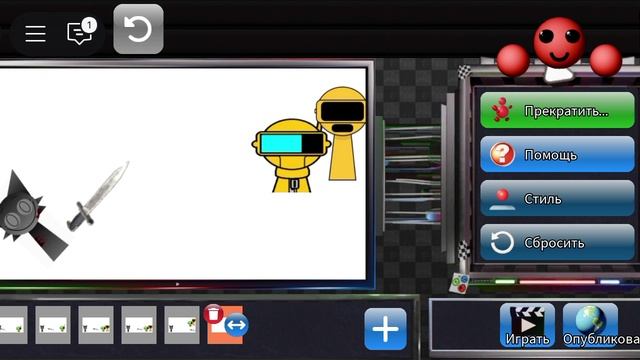Delete selected frame using trash icon
Viewport: 640px width, 360px height.
[213, 314]
